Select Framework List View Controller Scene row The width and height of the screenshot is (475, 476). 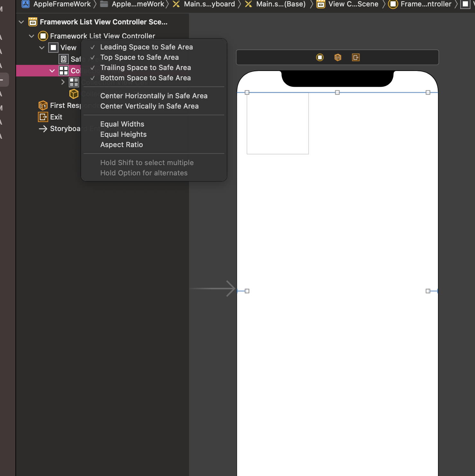click(x=103, y=22)
